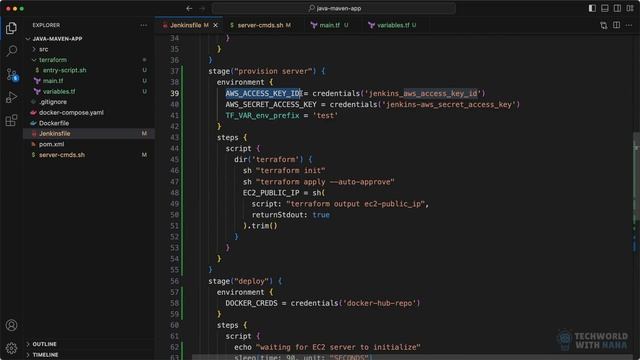The width and height of the screenshot is (640, 360).
Task: Click returnStdout true value
Action: tap(321, 215)
